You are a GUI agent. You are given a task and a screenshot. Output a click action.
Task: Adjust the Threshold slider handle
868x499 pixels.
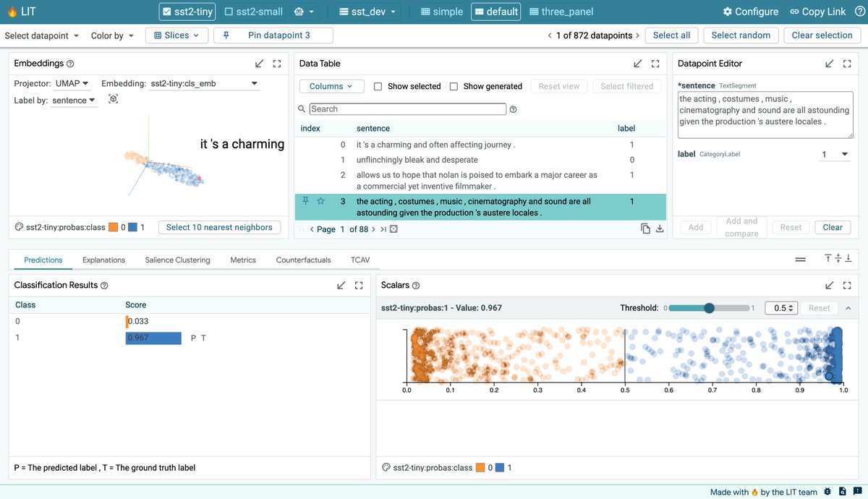[709, 308]
